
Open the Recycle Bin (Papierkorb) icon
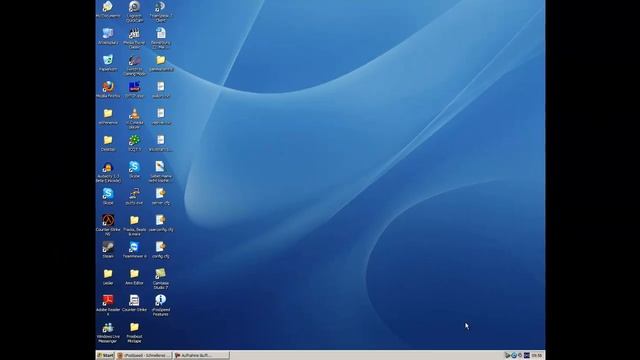click(108, 60)
